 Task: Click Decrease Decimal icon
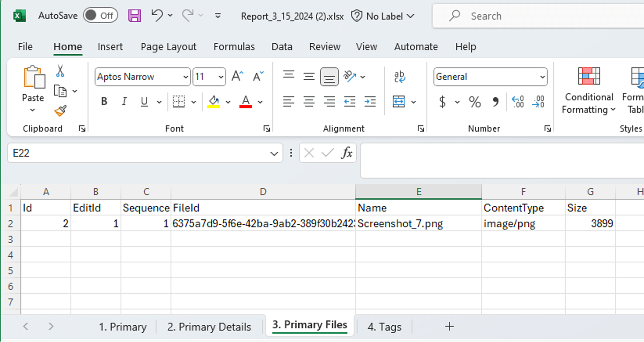538,102
